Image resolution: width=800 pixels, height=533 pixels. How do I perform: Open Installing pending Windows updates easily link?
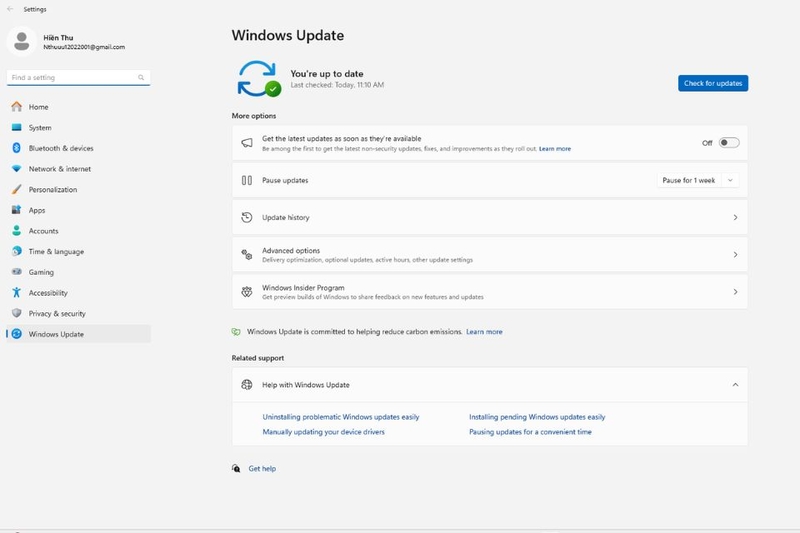click(537, 417)
